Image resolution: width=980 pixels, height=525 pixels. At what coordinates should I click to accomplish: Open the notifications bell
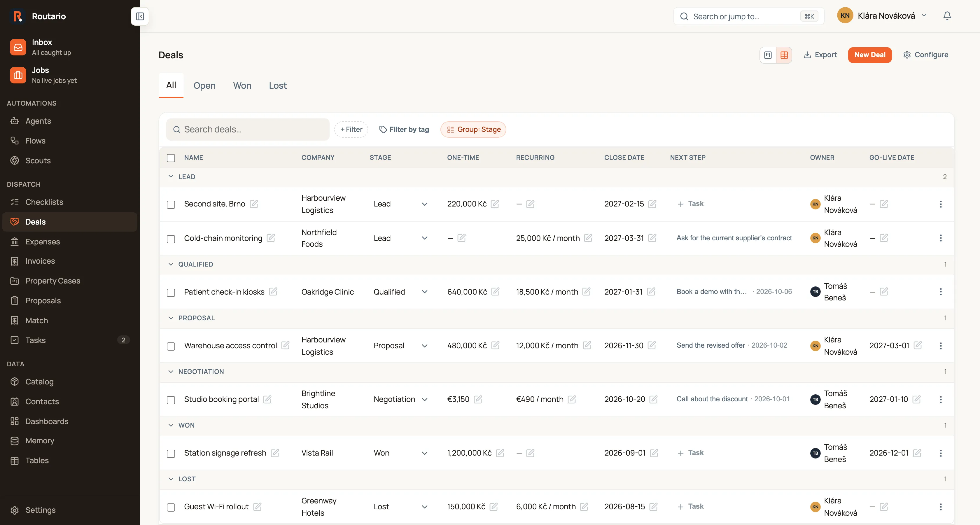click(947, 15)
